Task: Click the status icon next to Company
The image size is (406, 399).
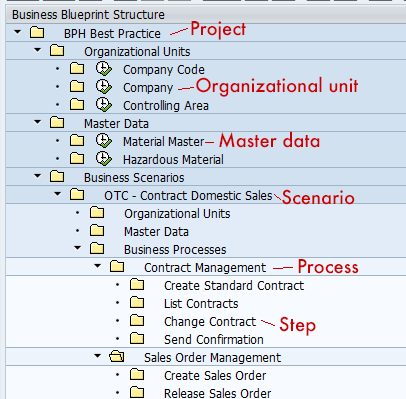Action: tap(104, 87)
